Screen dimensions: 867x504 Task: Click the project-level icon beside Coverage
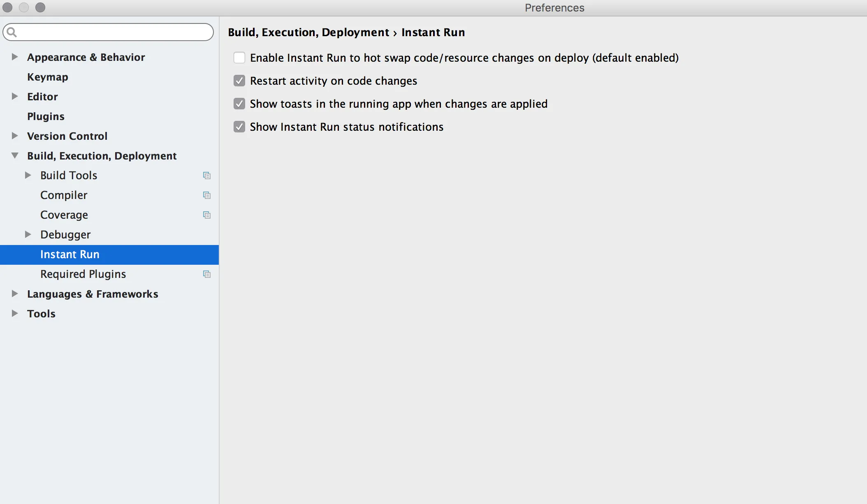pyautogui.click(x=207, y=215)
